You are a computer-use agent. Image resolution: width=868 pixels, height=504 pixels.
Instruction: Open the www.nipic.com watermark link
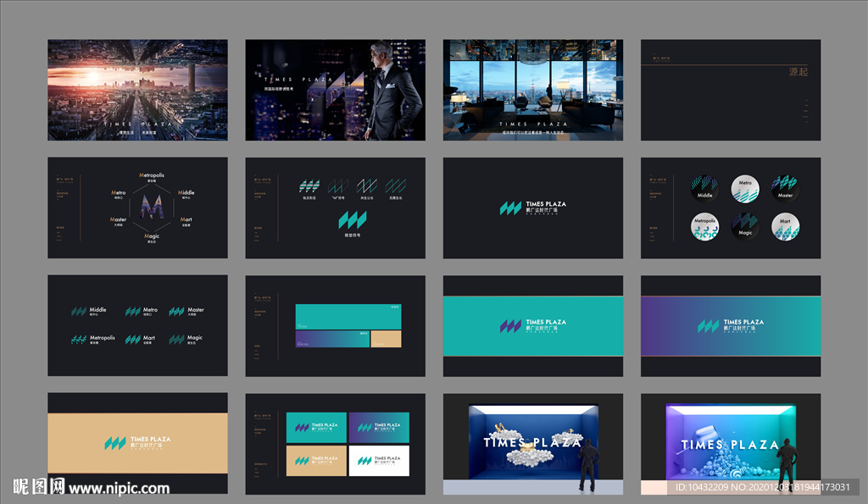click(119, 488)
